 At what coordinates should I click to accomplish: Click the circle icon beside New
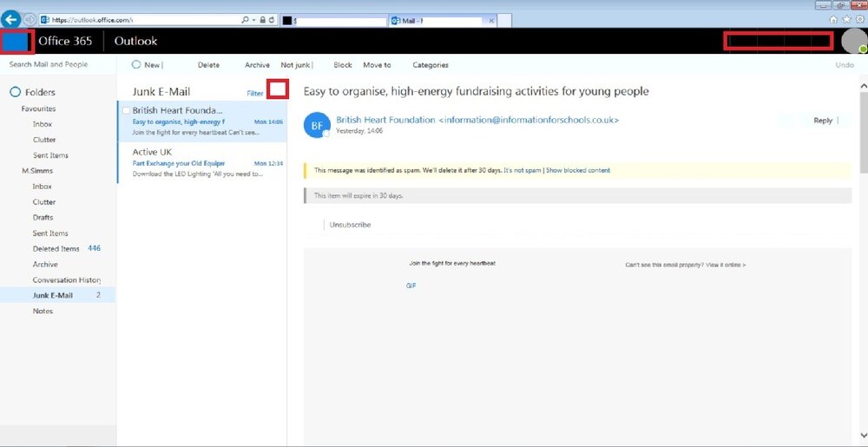click(x=136, y=65)
